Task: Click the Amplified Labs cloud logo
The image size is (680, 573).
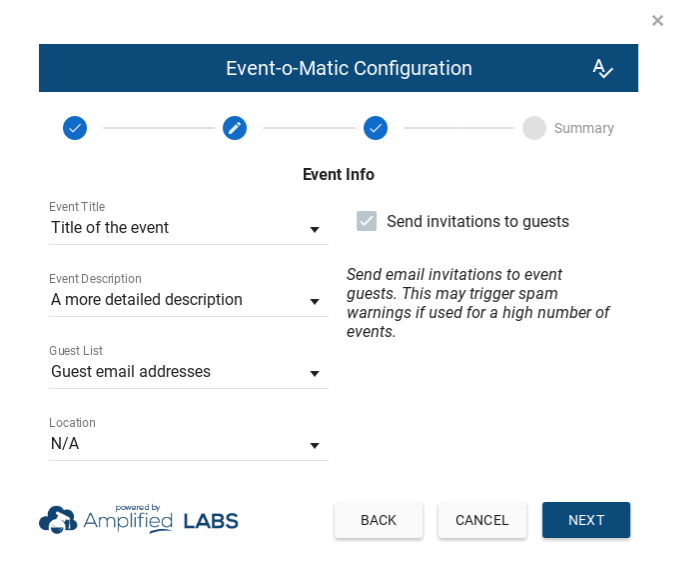Action: click(x=58, y=520)
